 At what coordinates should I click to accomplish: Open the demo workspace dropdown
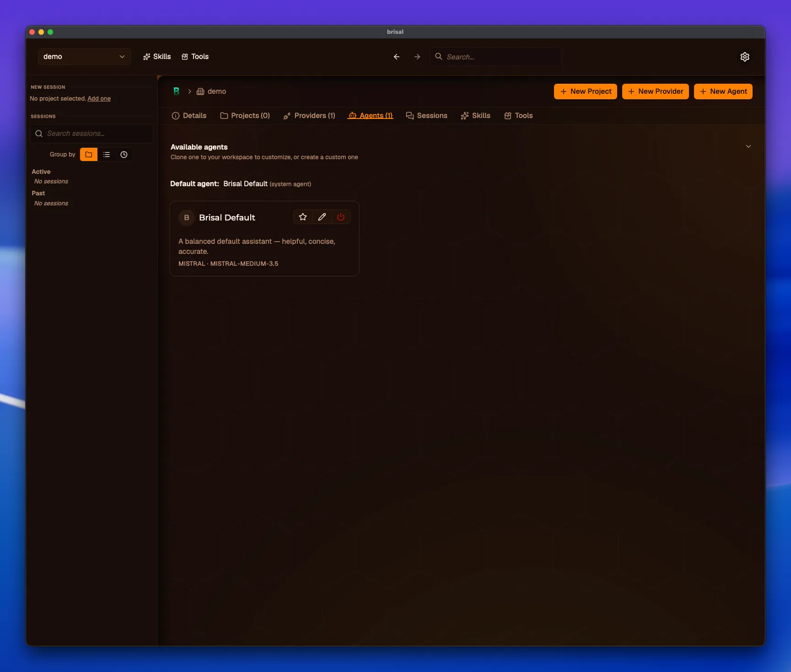coord(84,57)
